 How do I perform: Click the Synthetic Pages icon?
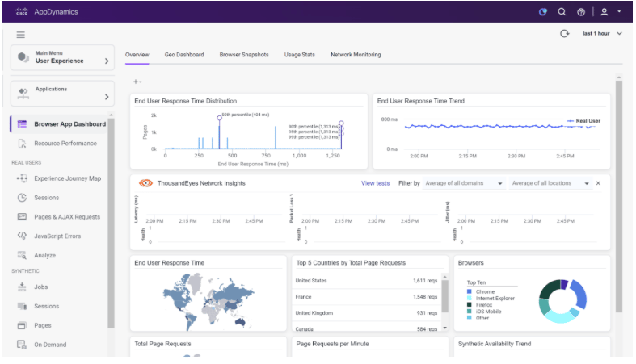22,325
